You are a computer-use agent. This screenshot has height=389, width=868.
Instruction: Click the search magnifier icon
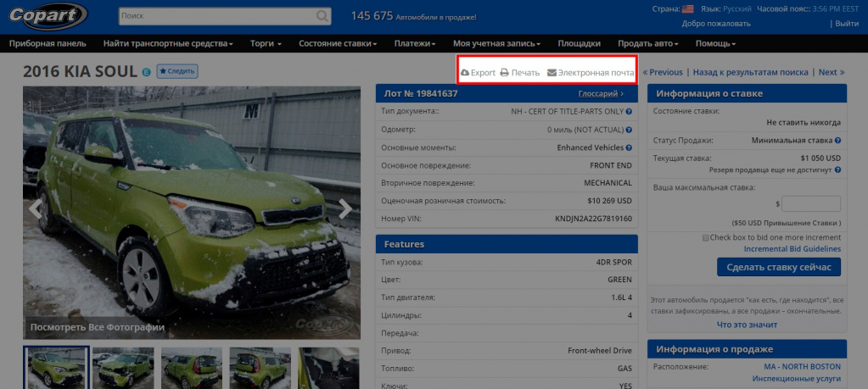click(x=322, y=16)
